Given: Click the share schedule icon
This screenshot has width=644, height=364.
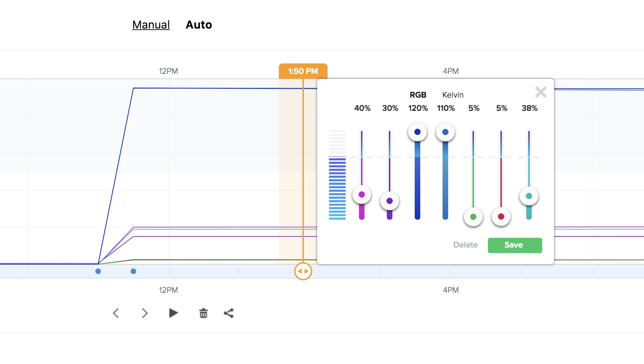Looking at the screenshot, I should click(229, 313).
